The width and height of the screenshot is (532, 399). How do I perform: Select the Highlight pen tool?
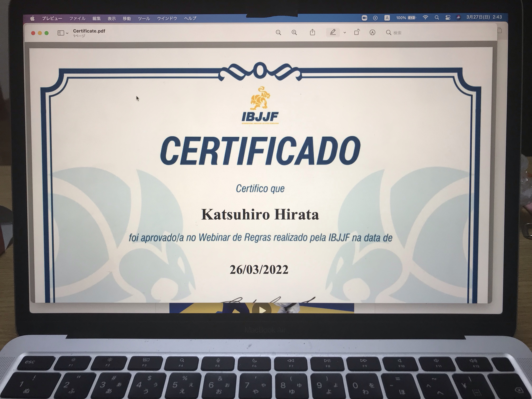[x=333, y=32]
